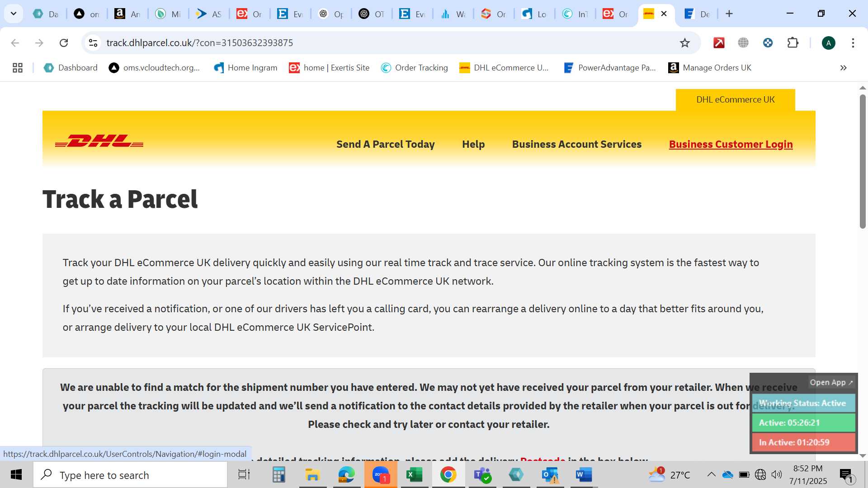Select the DHL eCommerce UK tab
Screen dimensions: 868x488
(x=735, y=99)
